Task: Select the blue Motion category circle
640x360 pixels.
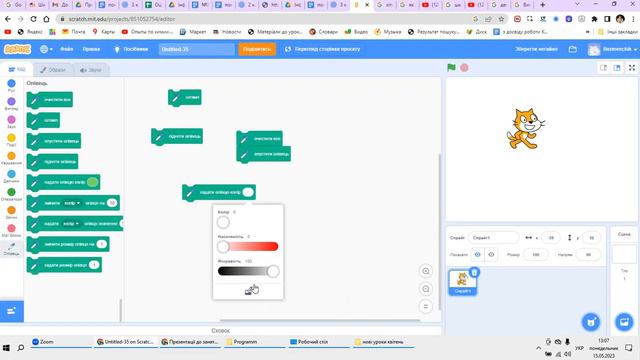Action: 11,83
